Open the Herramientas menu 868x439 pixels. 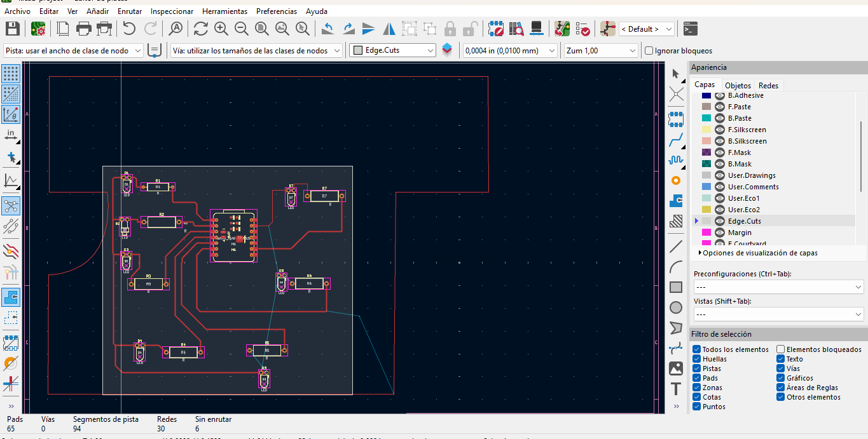pyautogui.click(x=224, y=11)
